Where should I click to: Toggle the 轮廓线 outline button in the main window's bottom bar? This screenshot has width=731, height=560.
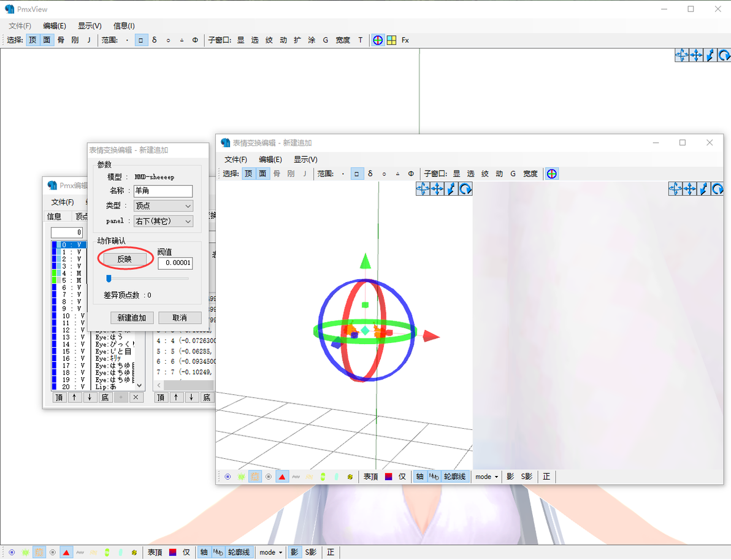pyautogui.click(x=239, y=553)
